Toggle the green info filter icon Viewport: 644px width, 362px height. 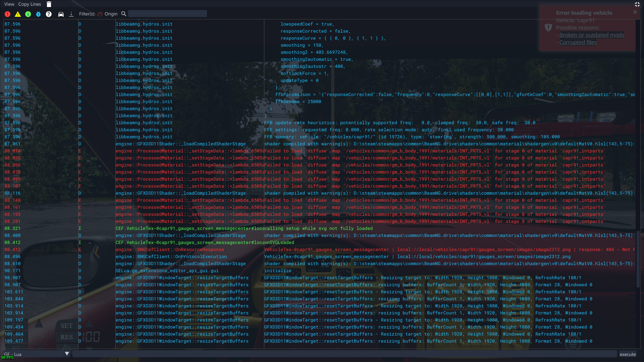pyautogui.click(x=28, y=14)
